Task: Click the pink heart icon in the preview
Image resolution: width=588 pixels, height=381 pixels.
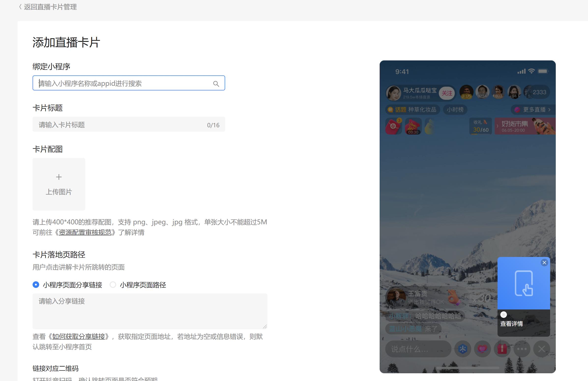Action: (482, 349)
